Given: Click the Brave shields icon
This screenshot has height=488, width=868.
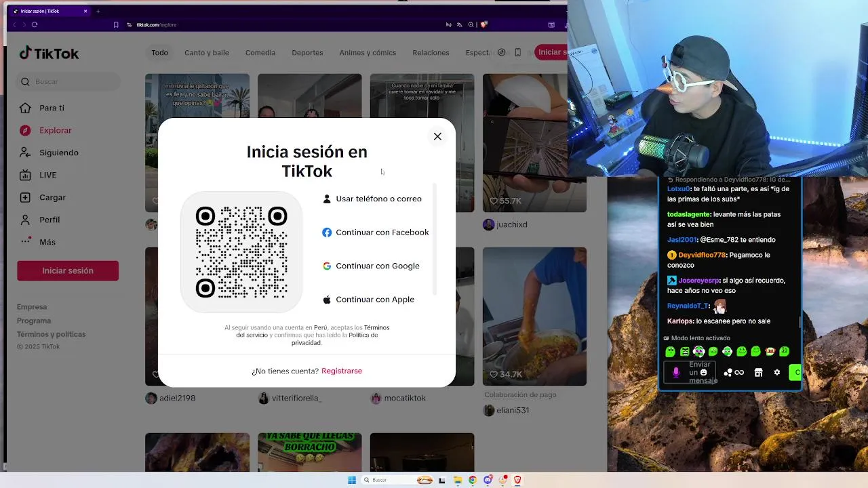Looking at the screenshot, I should [484, 24].
